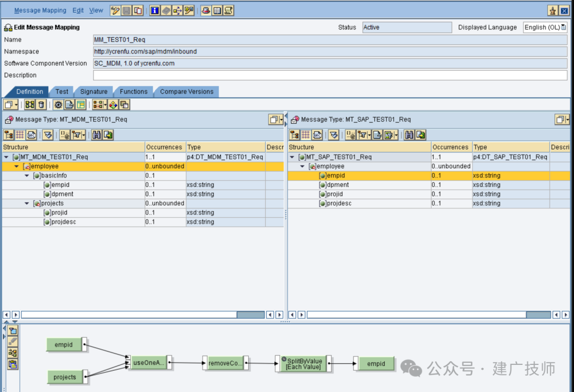574x392 pixels.
Task: Click the trash delete icon in Definition toolbar
Action: point(41,105)
